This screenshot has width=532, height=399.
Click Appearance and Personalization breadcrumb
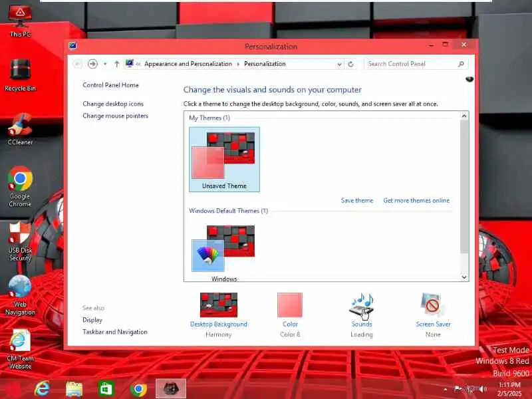coord(188,64)
